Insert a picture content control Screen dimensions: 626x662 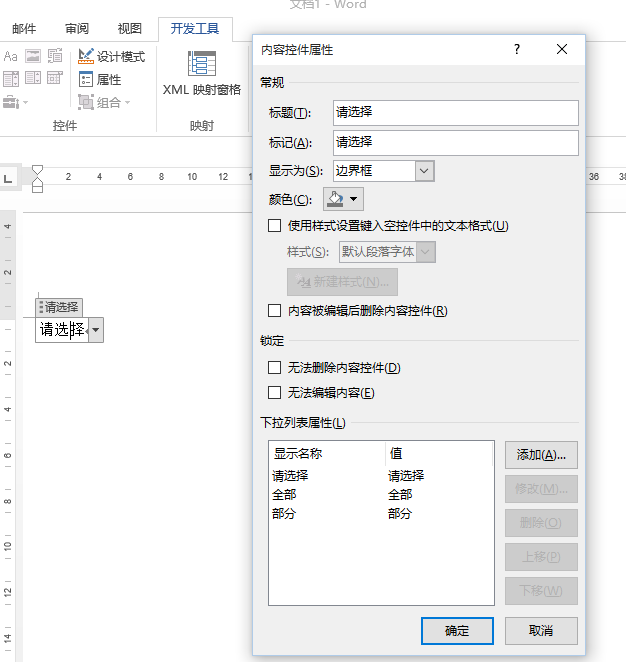pos(33,56)
